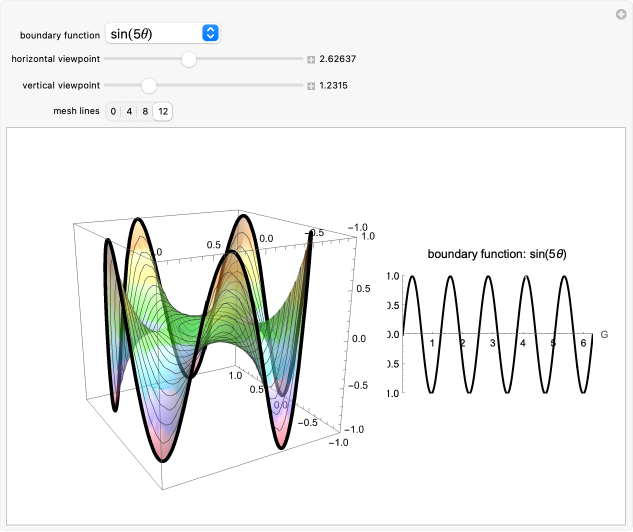This screenshot has height=532, width=633.
Task: Click the blue arrows on boundary function selector
Action: 210,33
